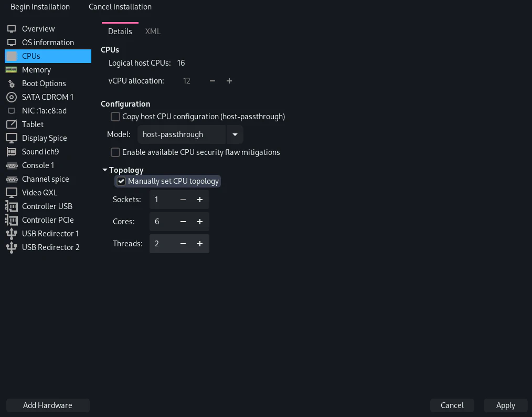Image resolution: width=532 pixels, height=417 pixels.
Task: Click Begin Installation in top bar
Action: [x=40, y=7]
